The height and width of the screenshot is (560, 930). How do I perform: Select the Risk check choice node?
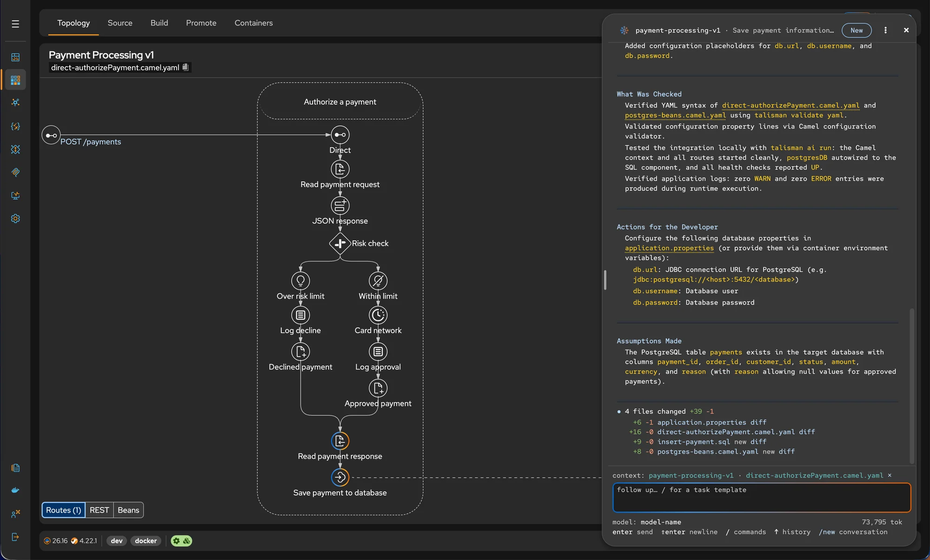(340, 243)
